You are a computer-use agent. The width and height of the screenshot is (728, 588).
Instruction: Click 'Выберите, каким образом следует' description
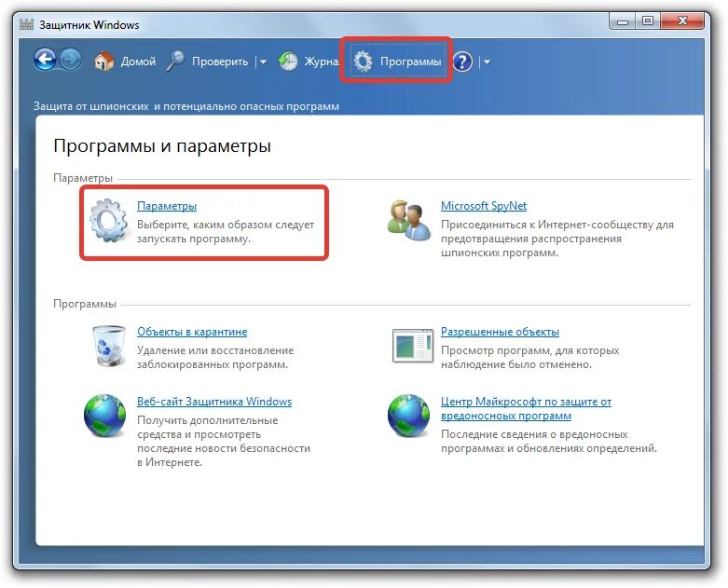click(x=226, y=232)
